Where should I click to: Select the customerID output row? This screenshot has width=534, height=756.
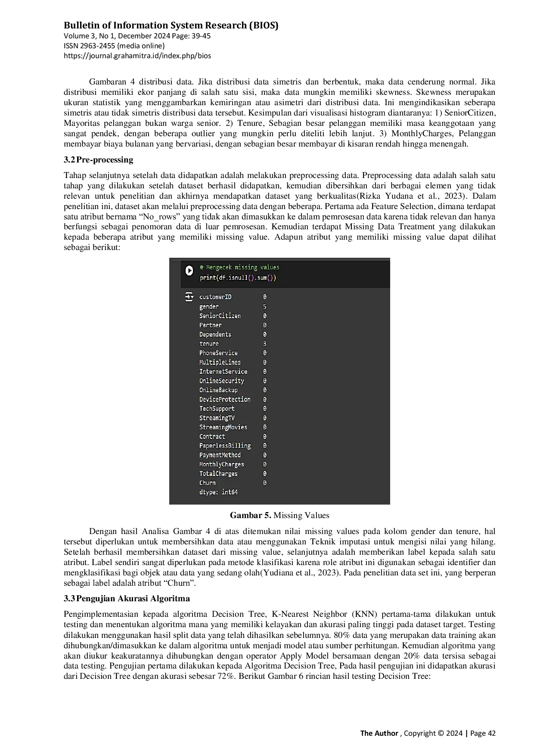[215, 297]
